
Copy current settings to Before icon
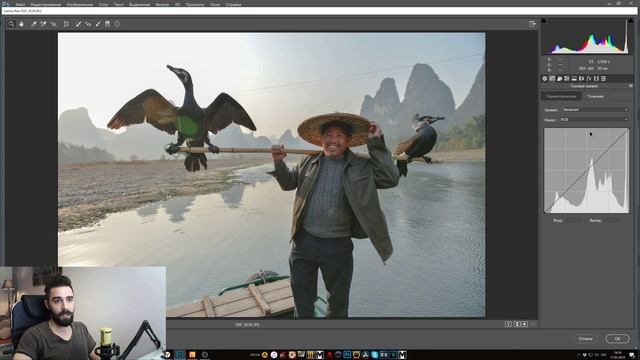(524, 324)
